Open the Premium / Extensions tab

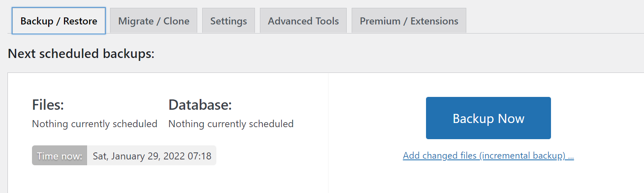409,21
